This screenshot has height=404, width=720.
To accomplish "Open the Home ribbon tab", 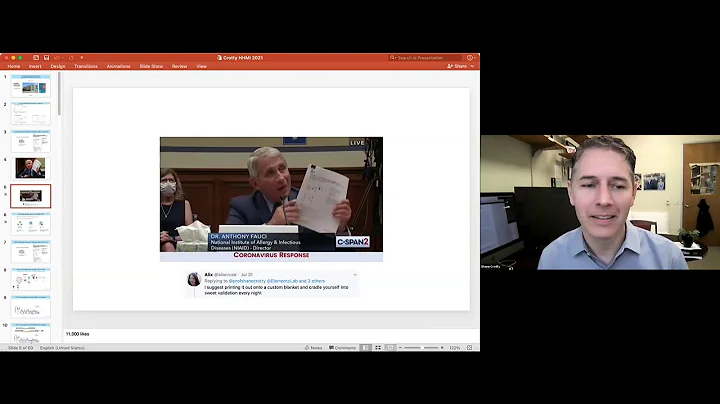I will [14, 67].
